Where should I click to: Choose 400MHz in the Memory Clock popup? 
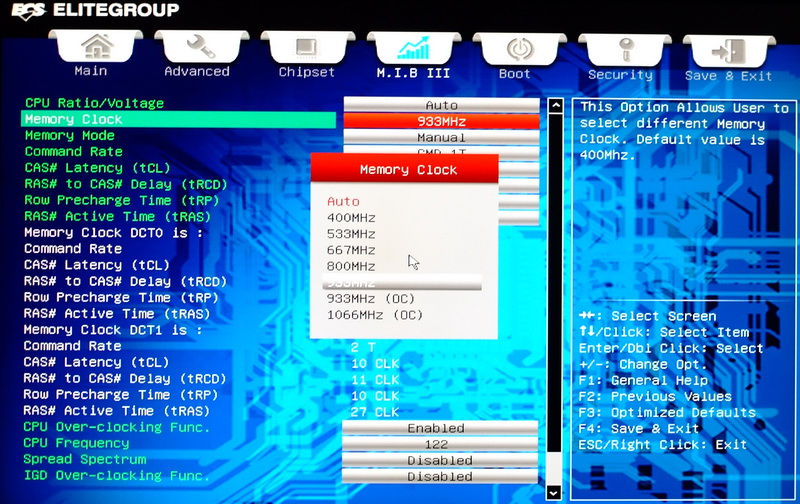pyautogui.click(x=351, y=218)
